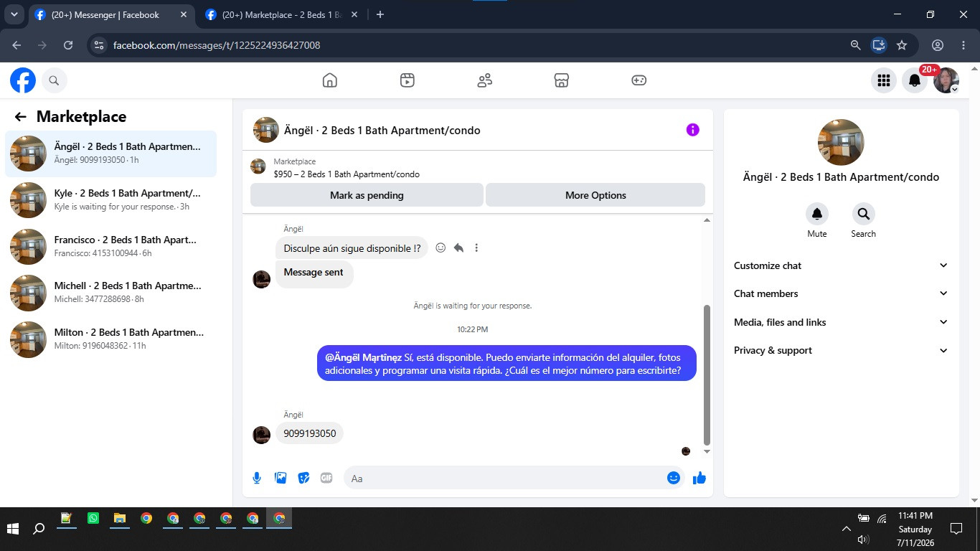Open File Explorer from taskbar
The height and width of the screenshot is (551, 980).
(x=120, y=518)
